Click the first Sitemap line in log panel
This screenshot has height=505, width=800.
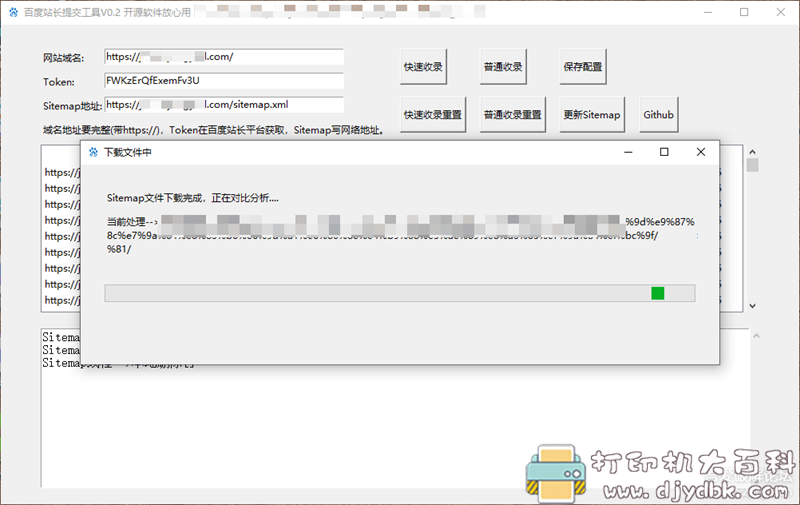pyautogui.click(x=61, y=337)
